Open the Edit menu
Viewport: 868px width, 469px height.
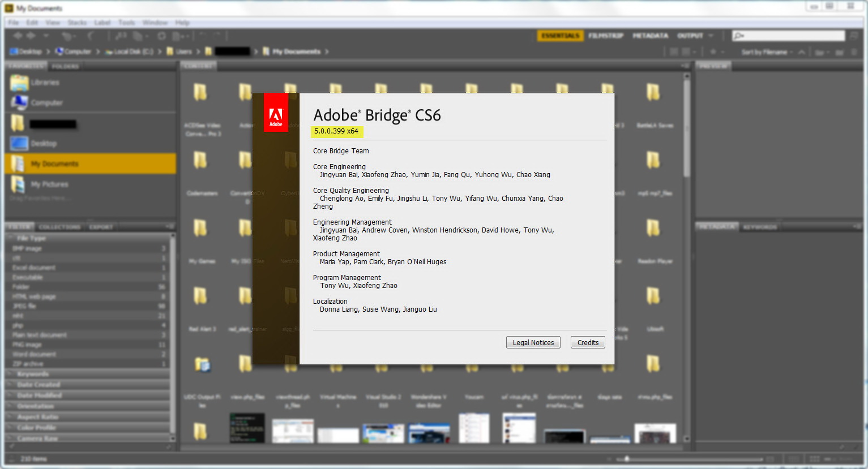pos(32,23)
